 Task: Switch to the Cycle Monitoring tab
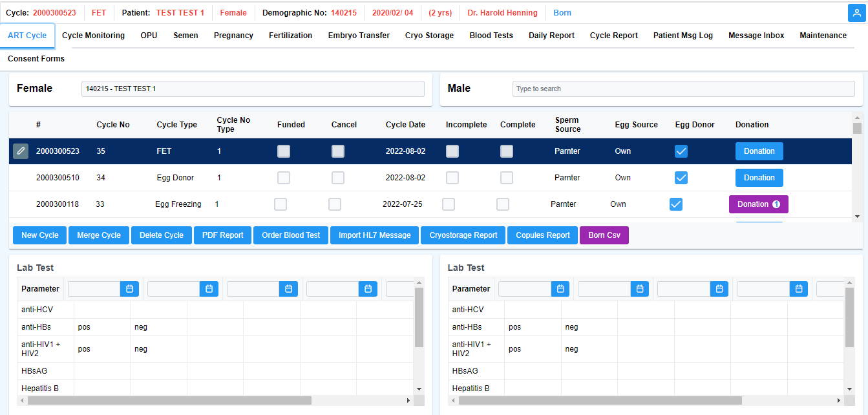93,36
